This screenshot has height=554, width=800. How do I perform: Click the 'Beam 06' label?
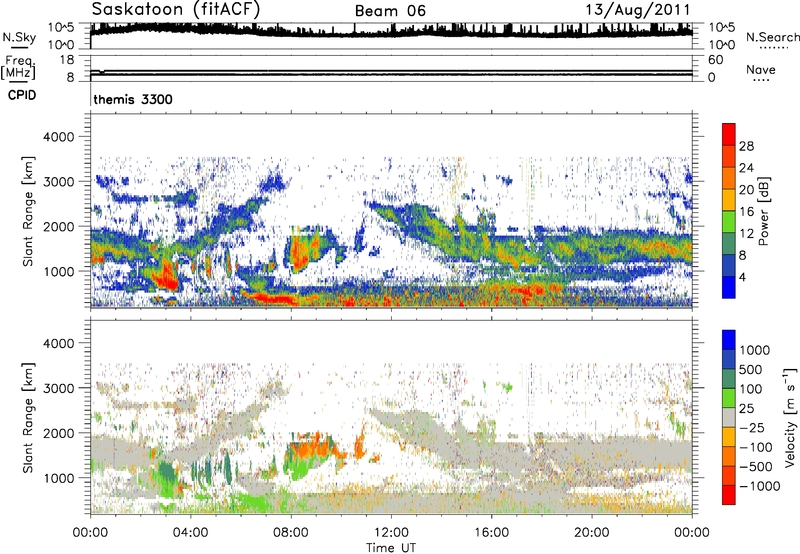click(x=390, y=11)
